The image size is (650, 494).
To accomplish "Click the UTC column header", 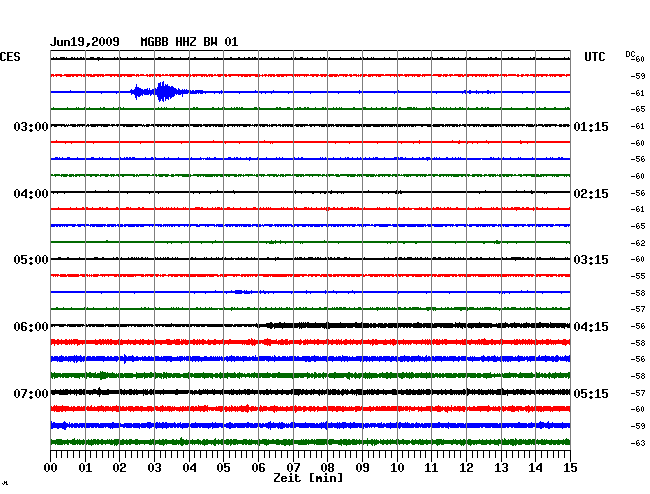I will [x=594, y=57].
